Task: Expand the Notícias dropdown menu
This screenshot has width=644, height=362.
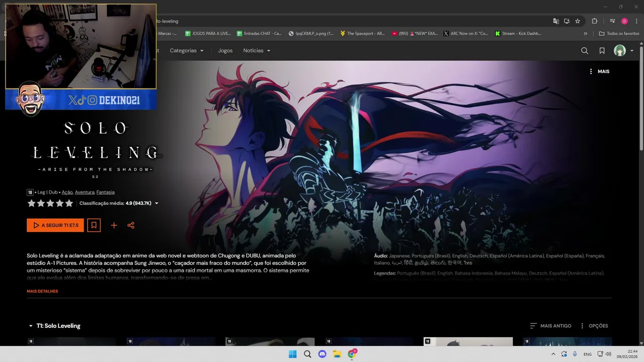Action: [x=257, y=51]
